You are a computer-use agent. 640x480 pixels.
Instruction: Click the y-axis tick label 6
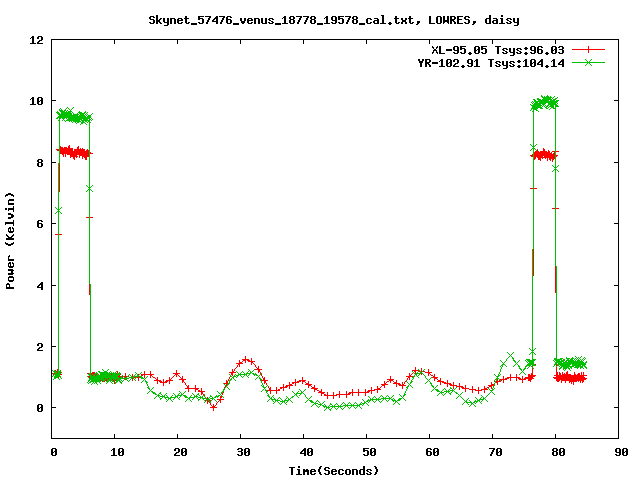tap(40, 224)
